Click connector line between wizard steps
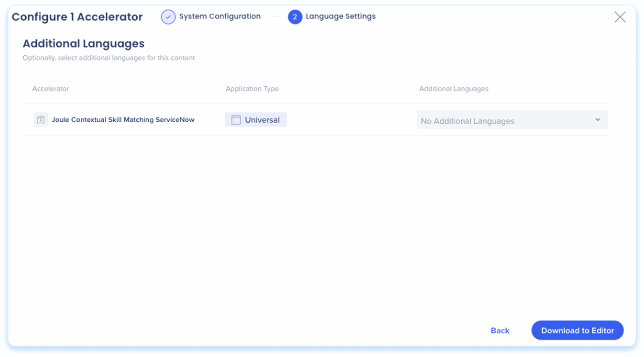The width and height of the screenshot is (644, 357). [274, 17]
